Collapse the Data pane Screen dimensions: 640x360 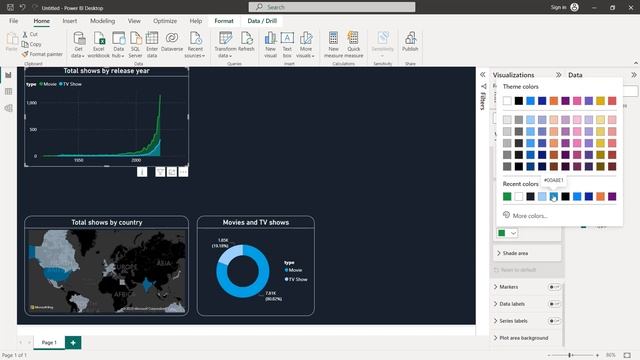[633, 75]
